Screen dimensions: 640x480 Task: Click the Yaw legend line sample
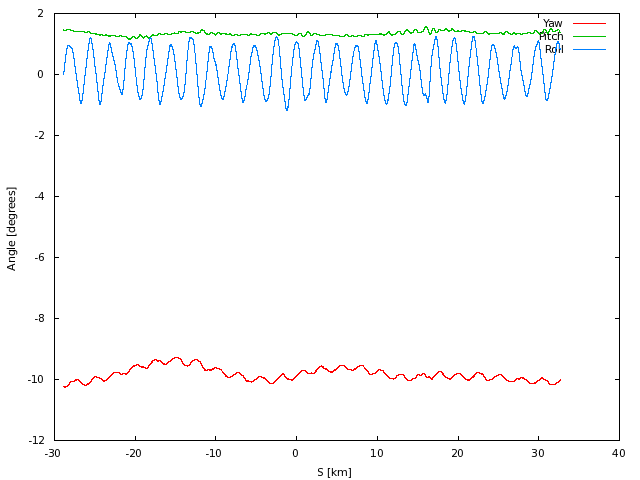coord(589,23)
